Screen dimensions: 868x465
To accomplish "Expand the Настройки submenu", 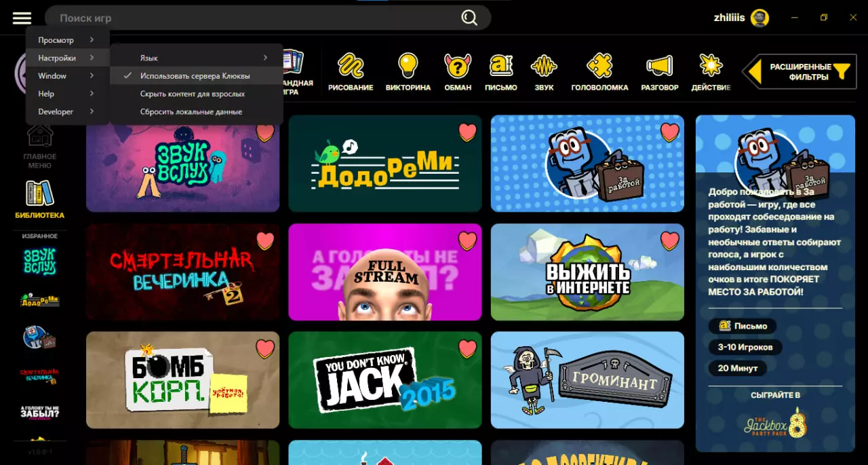I will pos(67,58).
